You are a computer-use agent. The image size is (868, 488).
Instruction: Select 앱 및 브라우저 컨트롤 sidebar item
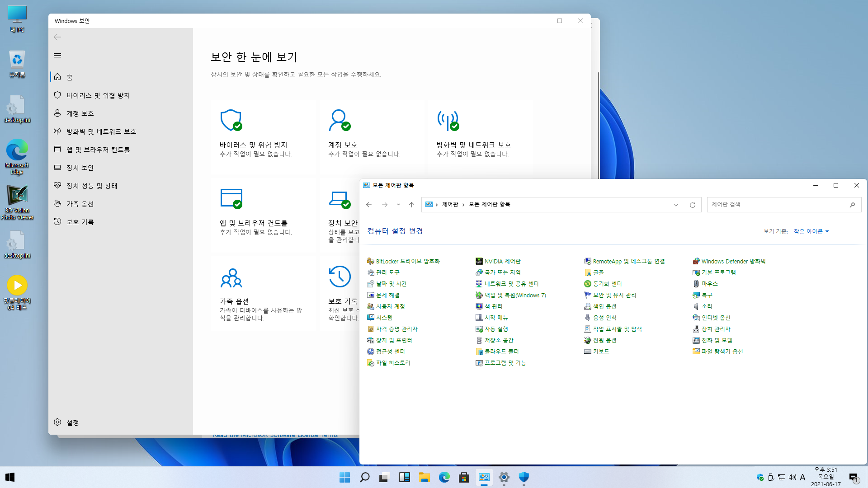pyautogui.click(x=121, y=150)
